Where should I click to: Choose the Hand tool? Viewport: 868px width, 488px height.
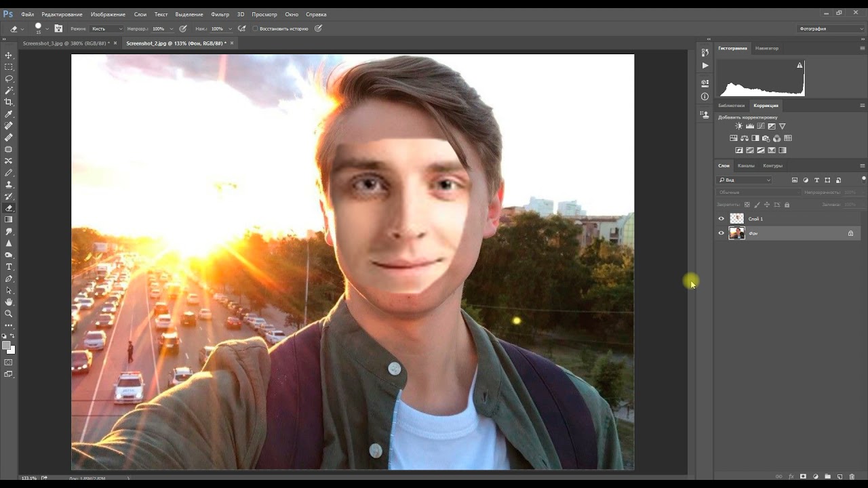9,302
